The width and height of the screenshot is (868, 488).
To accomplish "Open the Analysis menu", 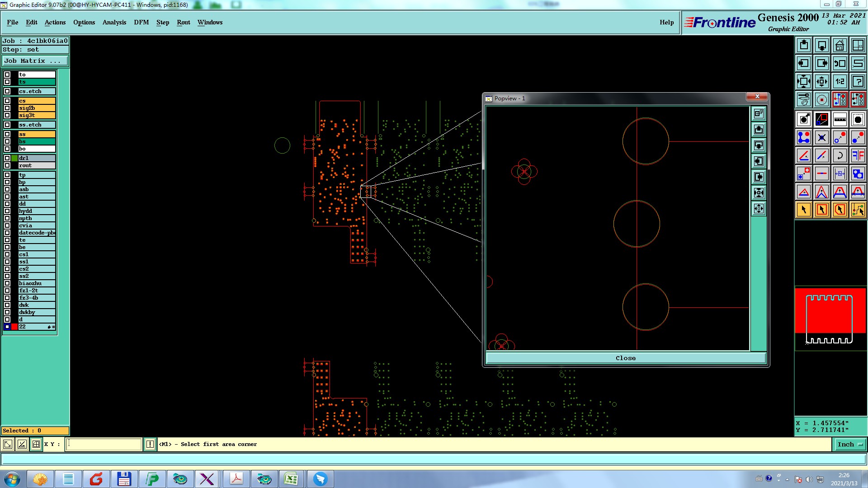I will [x=114, y=22].
